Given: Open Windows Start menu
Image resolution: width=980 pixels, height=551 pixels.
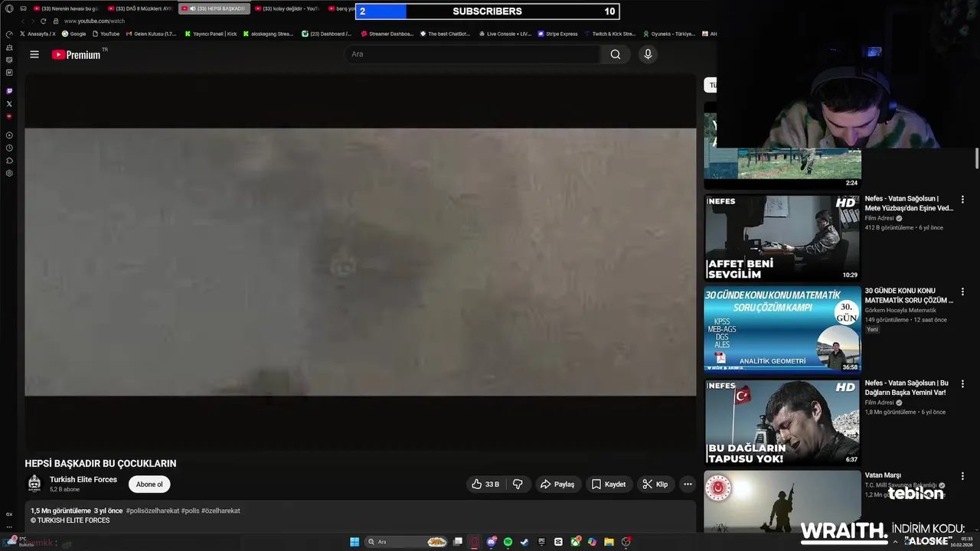Looking at the screenshot, I should pyautogui.click(x=354, y=542).
